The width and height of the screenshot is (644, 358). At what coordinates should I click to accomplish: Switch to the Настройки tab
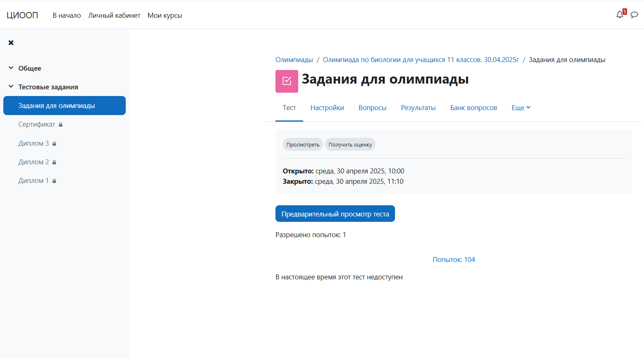coord(327,108)
